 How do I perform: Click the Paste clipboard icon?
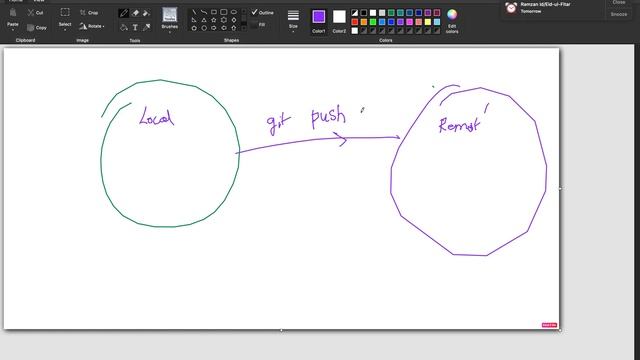tap(13, 13)
